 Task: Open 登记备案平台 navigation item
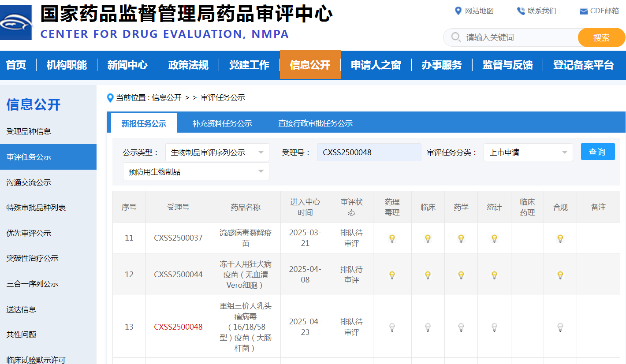tap(584, 65)
